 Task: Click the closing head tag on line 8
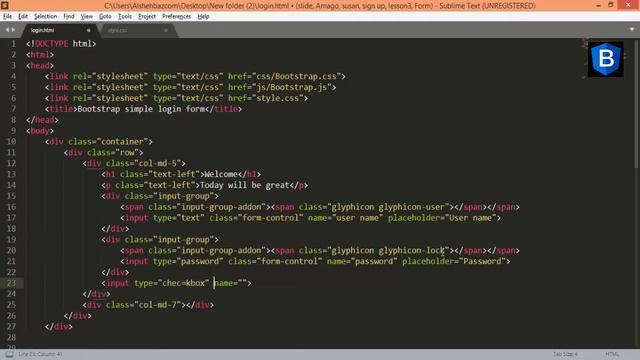pos(42,120)
